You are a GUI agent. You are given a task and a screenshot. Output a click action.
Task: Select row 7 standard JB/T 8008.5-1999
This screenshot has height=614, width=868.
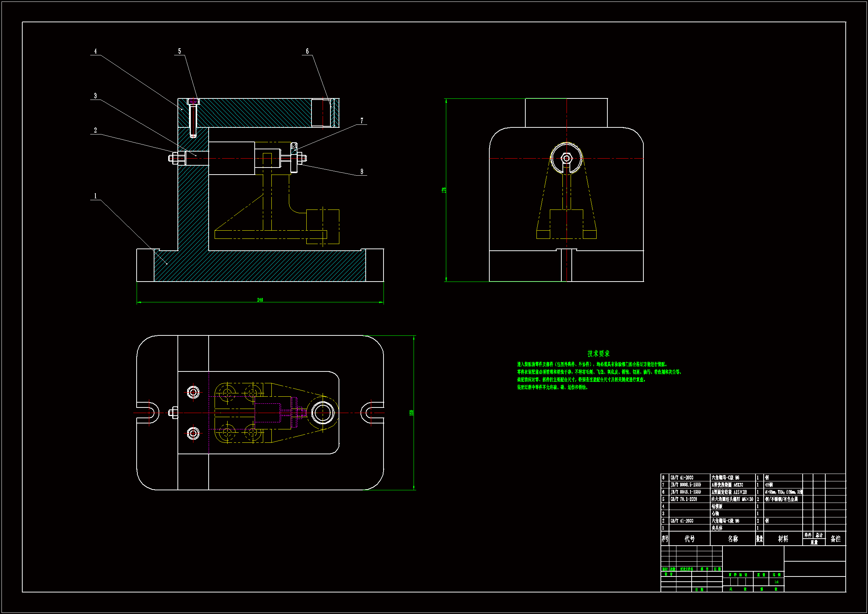point(686,485)
